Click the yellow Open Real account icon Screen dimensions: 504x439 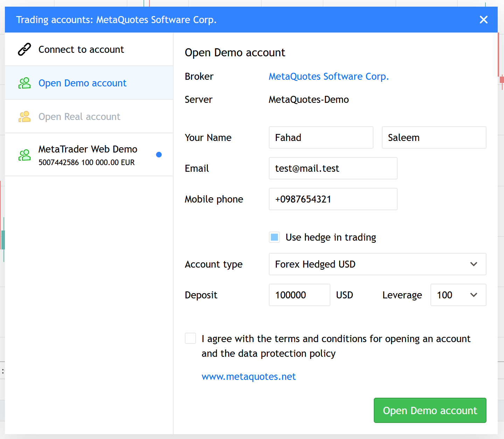pos(24,116)
